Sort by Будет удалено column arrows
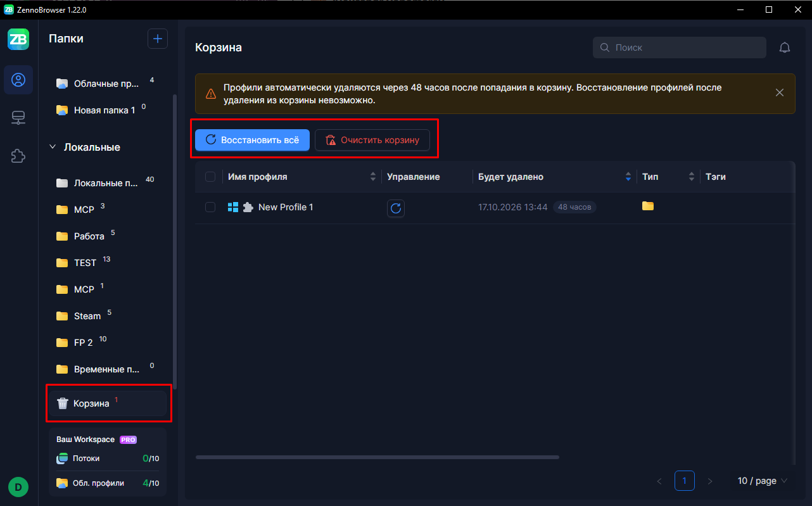The height and width of the screenshot is (506, 812). [628, 177]
